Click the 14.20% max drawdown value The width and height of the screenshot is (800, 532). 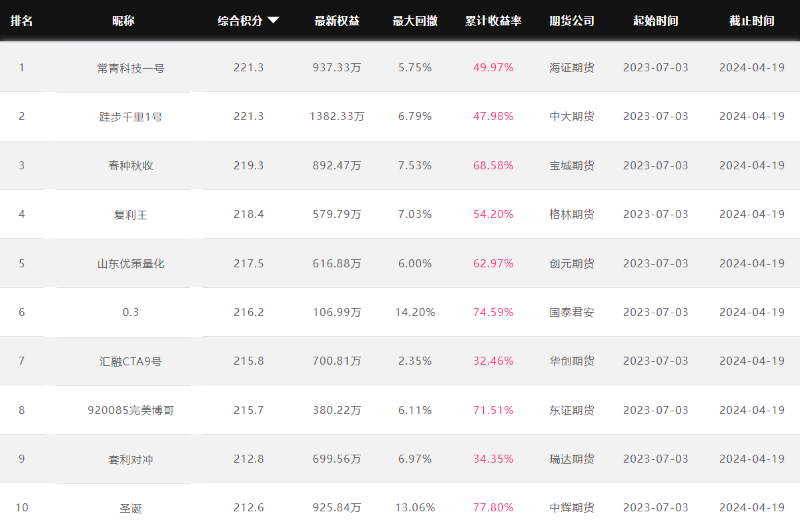pos(415,312)
